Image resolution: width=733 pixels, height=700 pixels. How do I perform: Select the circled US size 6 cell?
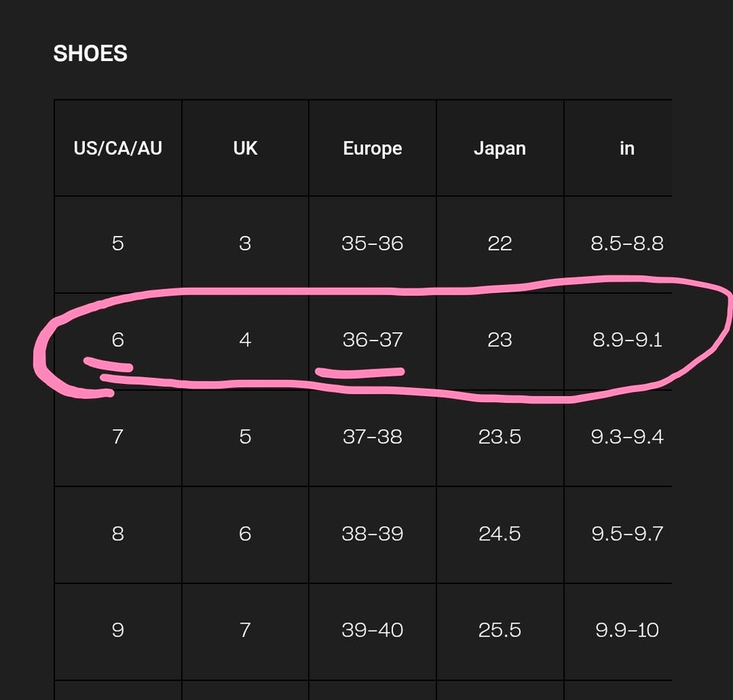pos(118,340)
